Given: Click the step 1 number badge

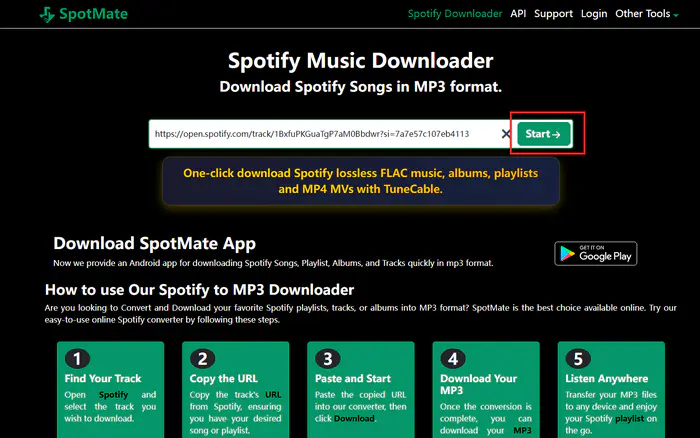Looking at the screenshot, I should [77, 359].
